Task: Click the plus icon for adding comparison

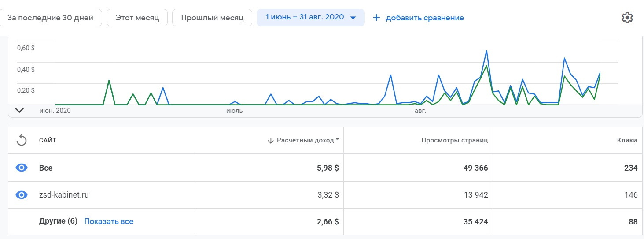Action: click(376, 18)
